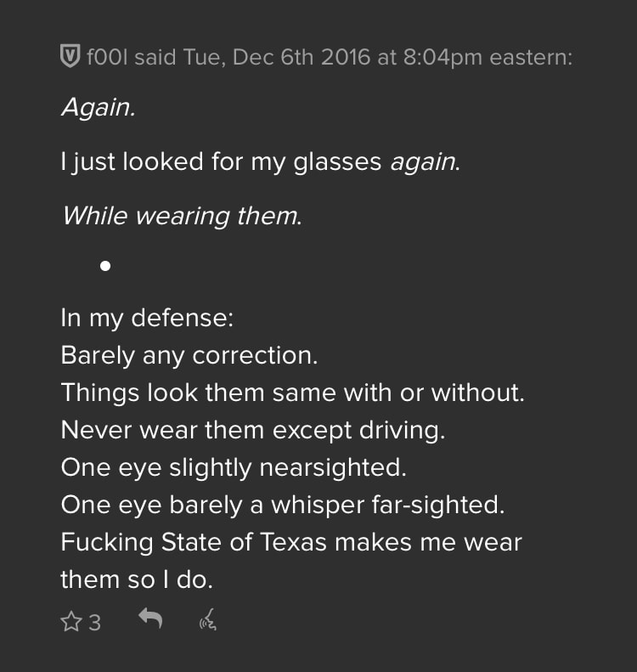Click 'Never wear them except driving.' line

click(253, 429)
